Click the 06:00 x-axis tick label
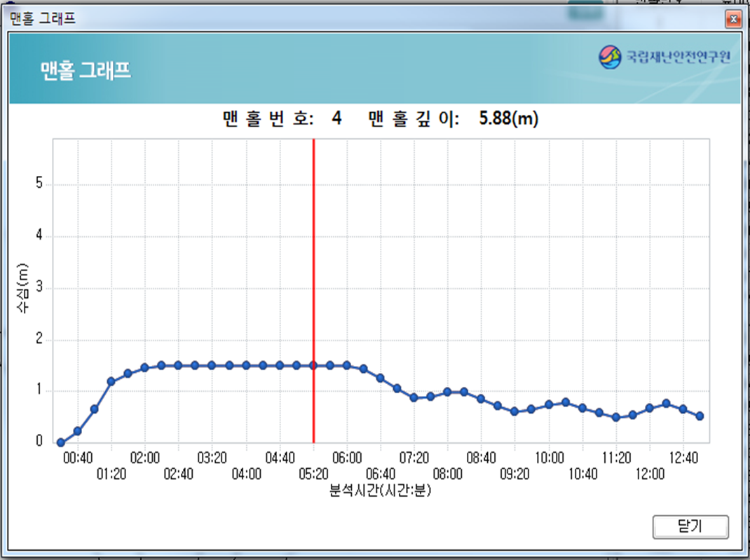The width and height of the screenshot is (750, 560). [347, 458]
